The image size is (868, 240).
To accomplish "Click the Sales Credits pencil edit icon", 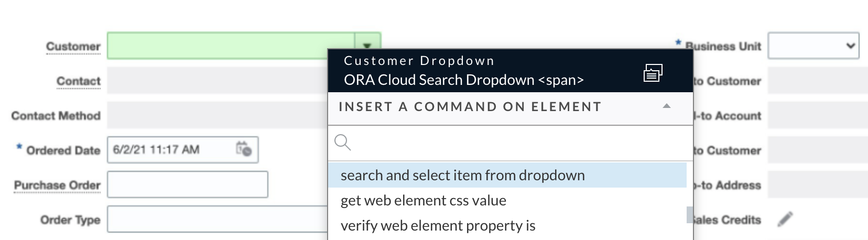I will point(785,219).
